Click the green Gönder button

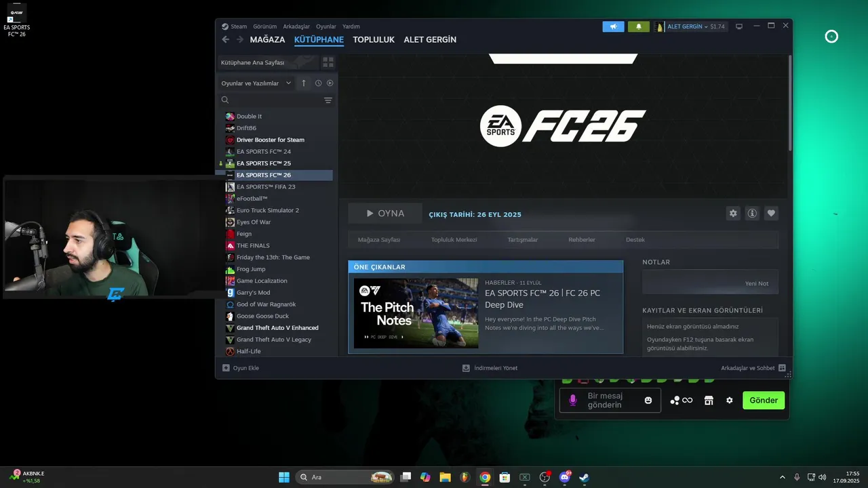(764, 401)
